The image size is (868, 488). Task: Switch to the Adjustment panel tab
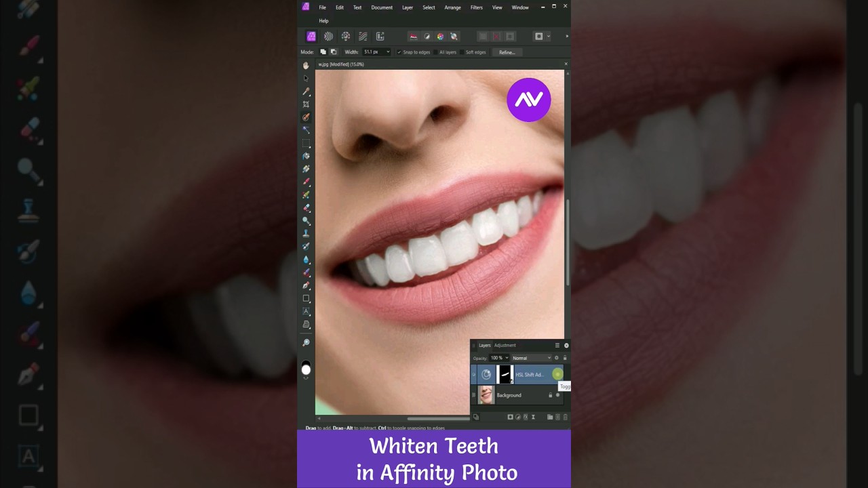coord(505,345)
